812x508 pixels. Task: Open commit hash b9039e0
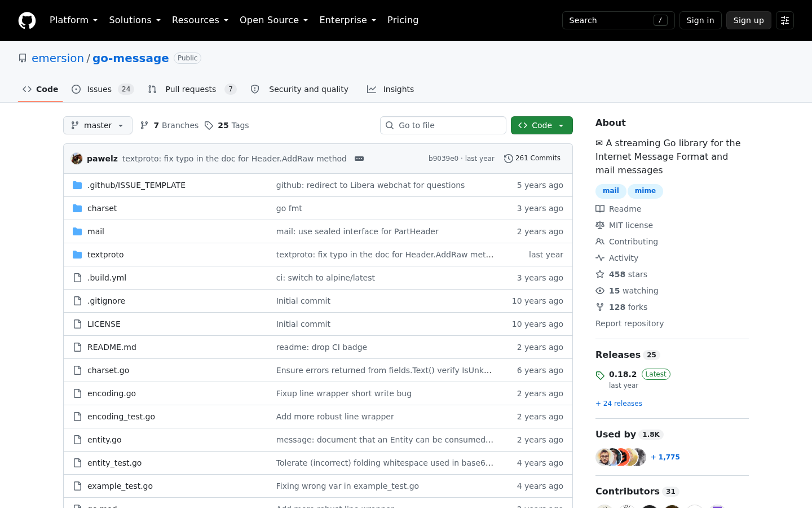coord(443,159)
